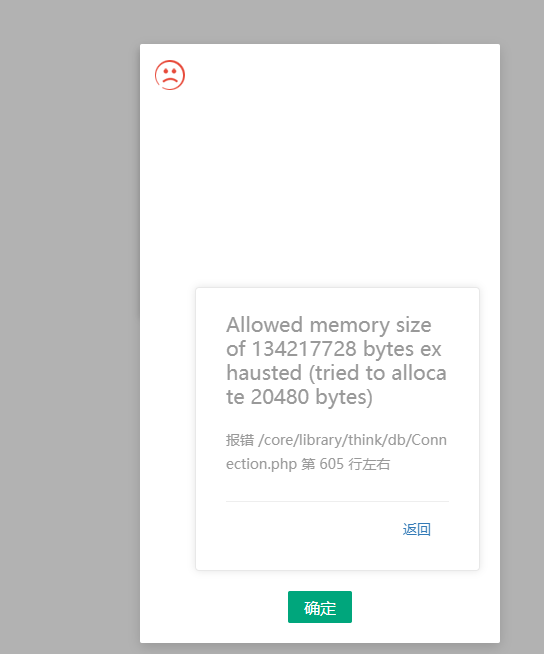Click the horizontal divider above 返回

(337, 501)
